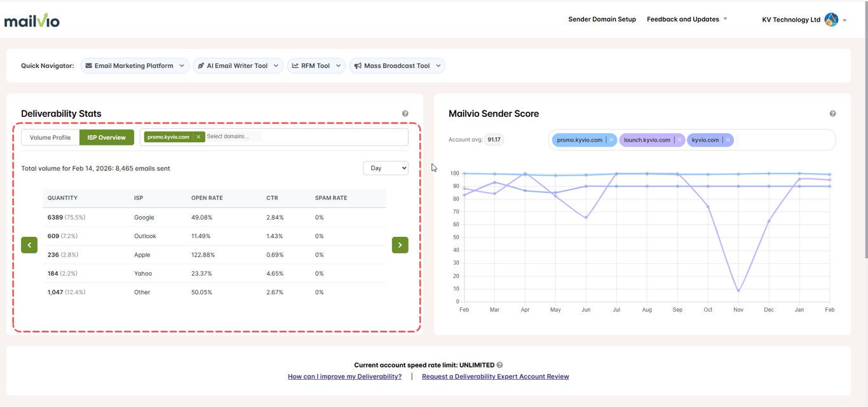The width and height of the screenshot is (868, 407).
Task: Expand RFM Tool dropdown arrow
Action: [338, 66]
